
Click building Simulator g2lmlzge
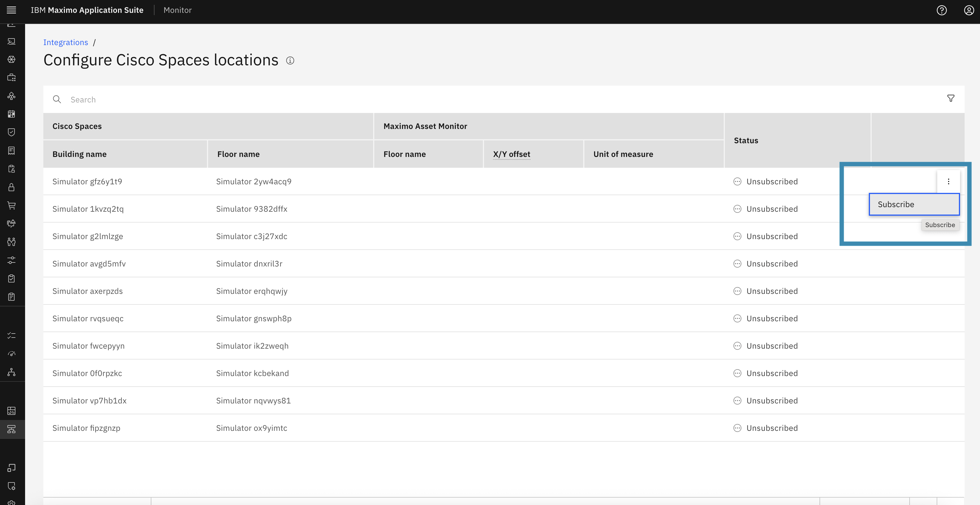pos(88,236)
